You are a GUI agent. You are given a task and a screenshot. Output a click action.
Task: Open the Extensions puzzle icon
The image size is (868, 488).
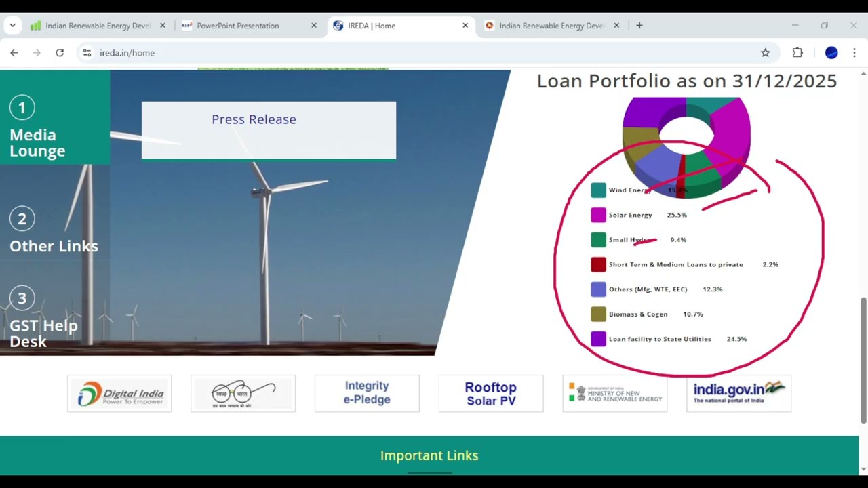797,53
